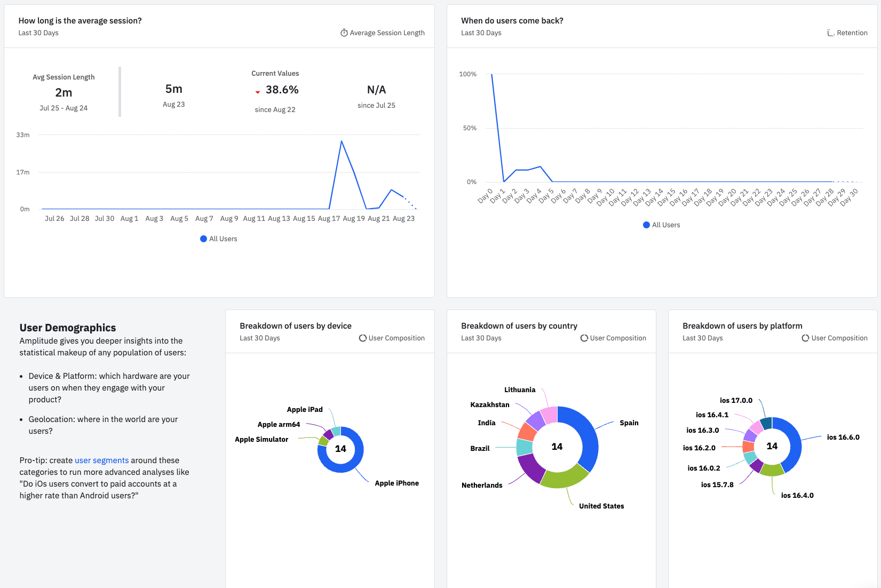Click the Average Session Length stopwatch icon
Image resolution: width=881 pixels, height=588 pixels.
[344, 33]
